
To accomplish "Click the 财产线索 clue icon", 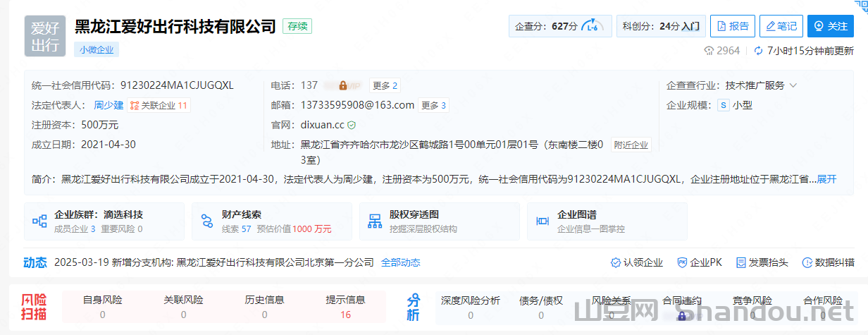I will click(207, 221).
